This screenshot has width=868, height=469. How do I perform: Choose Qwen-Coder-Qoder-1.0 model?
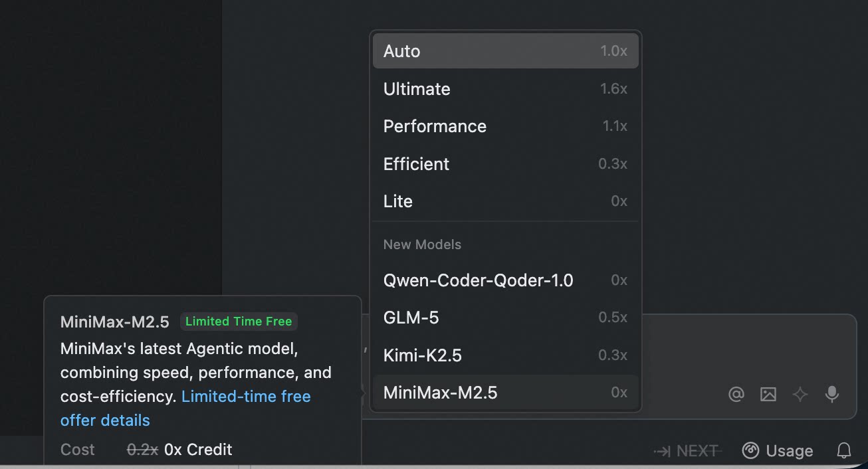pyautogui.click(x=505, y=280)
